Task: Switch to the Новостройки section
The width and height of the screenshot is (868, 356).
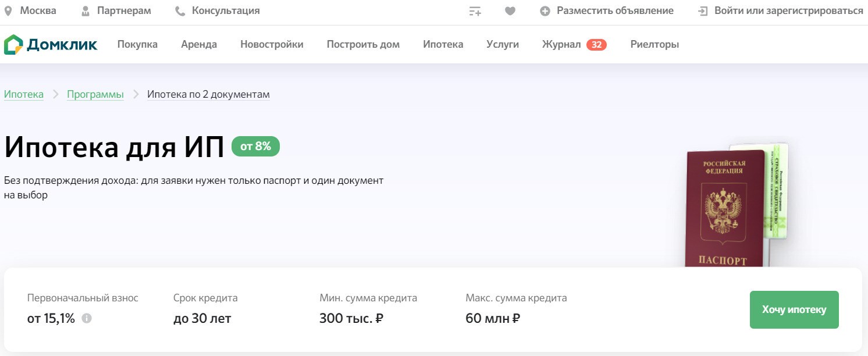Action: (x=271, y=44)
